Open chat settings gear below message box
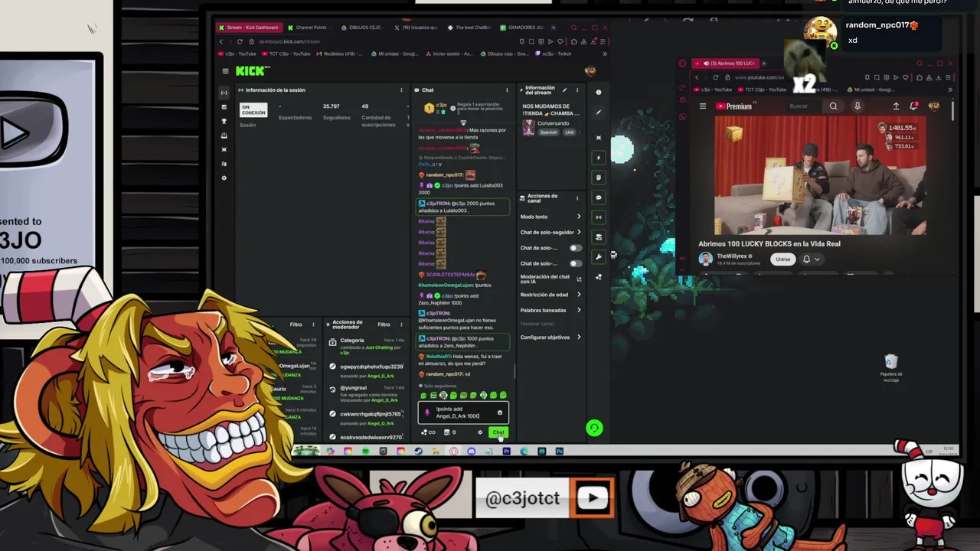This screenshot has width=980, height=551. coord(480,432)
